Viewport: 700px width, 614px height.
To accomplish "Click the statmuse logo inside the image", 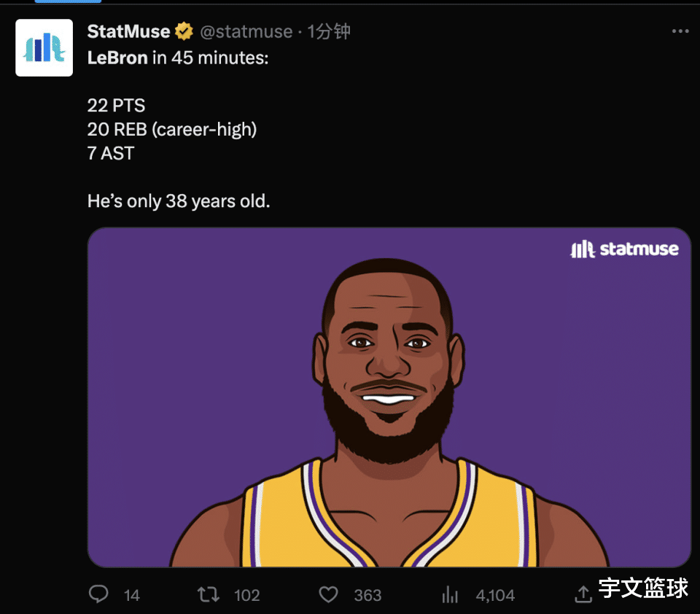I will click(x=624, y=249).
